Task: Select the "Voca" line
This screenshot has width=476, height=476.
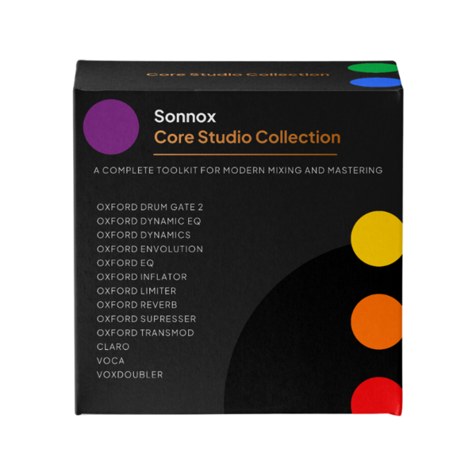Action: (x=110, y=361)
